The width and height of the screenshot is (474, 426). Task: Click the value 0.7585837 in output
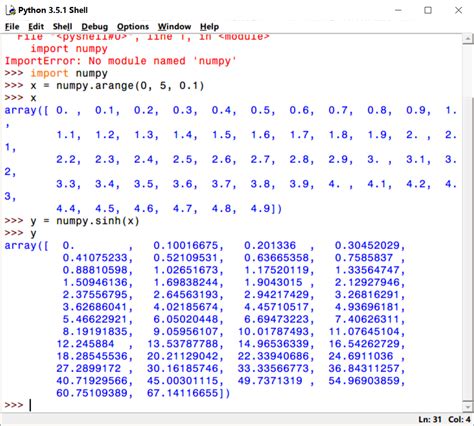364,258
